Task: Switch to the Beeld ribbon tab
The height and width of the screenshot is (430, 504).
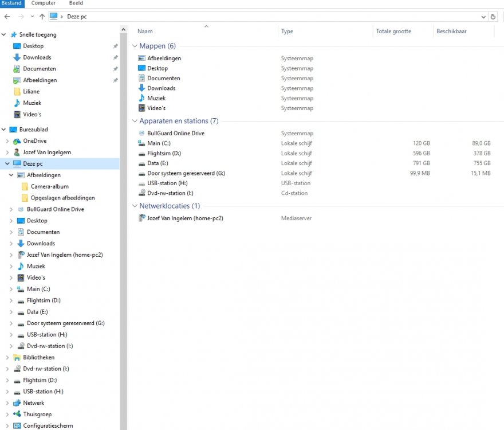Action: pyautogui.click(x=76, y=3)
